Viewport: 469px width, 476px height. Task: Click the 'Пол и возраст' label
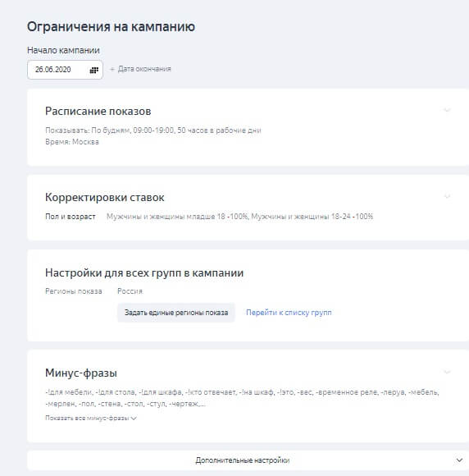tap(71, 217)
